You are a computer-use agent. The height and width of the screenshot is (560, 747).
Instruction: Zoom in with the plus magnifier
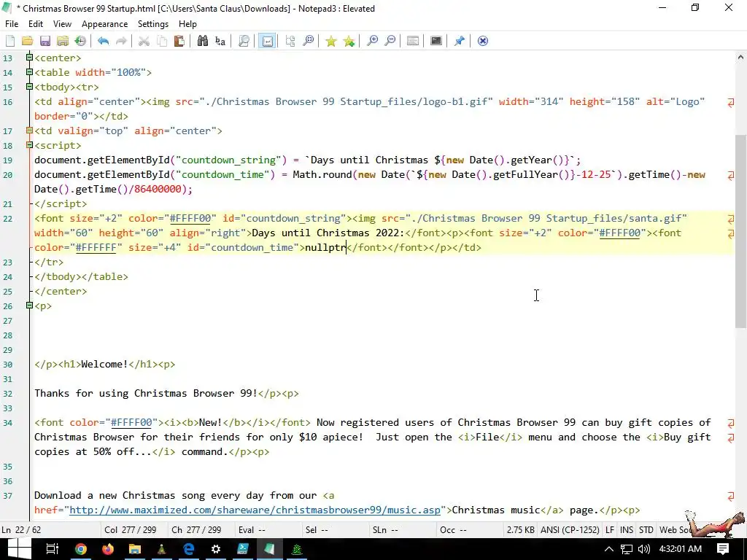tap(372, 41)
